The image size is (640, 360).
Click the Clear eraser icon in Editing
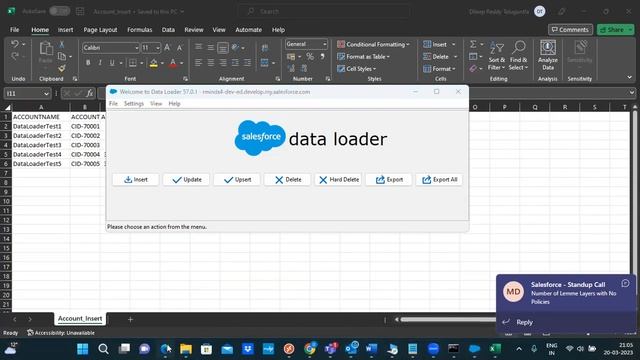coord(473,68)
